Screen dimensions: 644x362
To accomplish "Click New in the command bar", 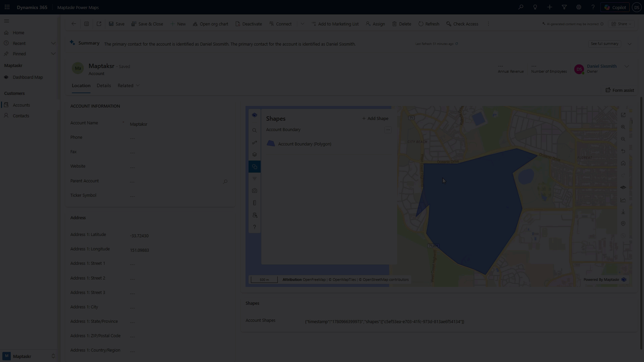I will click(178, 24).
